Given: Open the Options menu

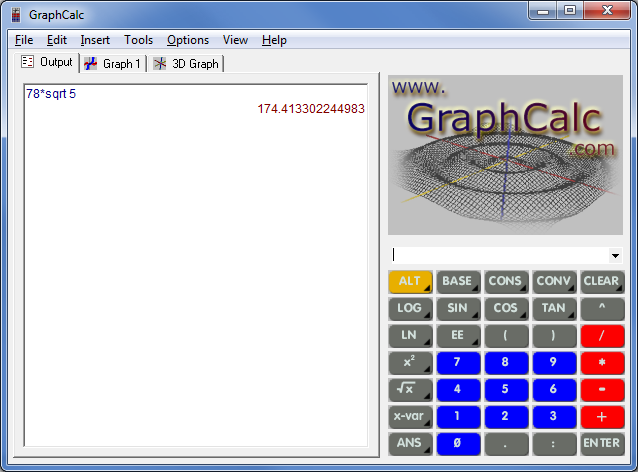Looking at the screenshot, I should coord(188,40).
